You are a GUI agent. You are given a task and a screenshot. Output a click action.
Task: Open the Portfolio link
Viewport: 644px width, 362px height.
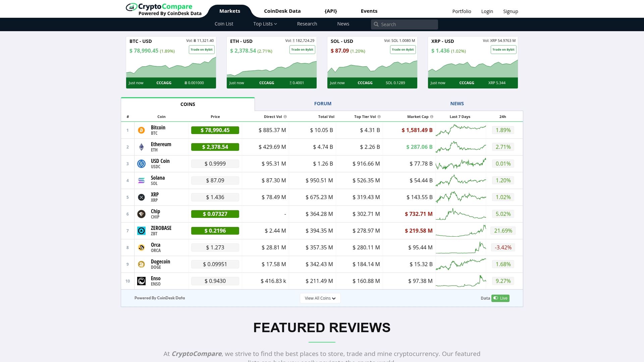(462, 11)
